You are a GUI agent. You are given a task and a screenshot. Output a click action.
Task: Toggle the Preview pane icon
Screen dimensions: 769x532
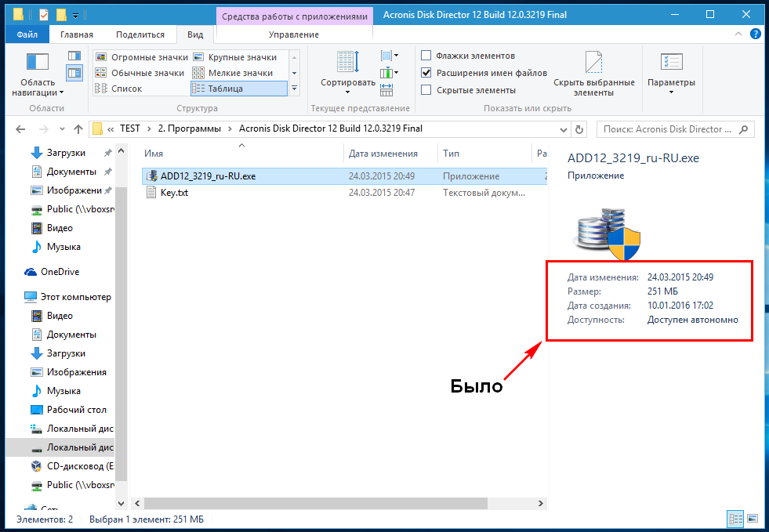click(x=74, y=56)
